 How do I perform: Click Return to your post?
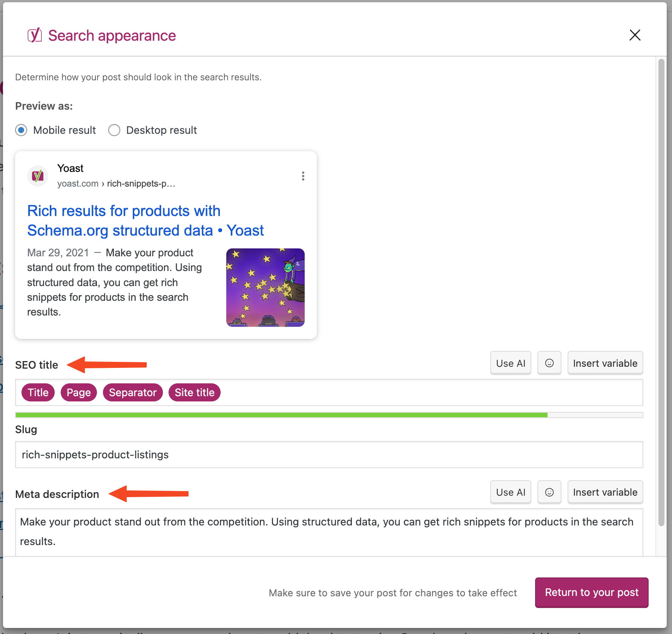(591, 593)
